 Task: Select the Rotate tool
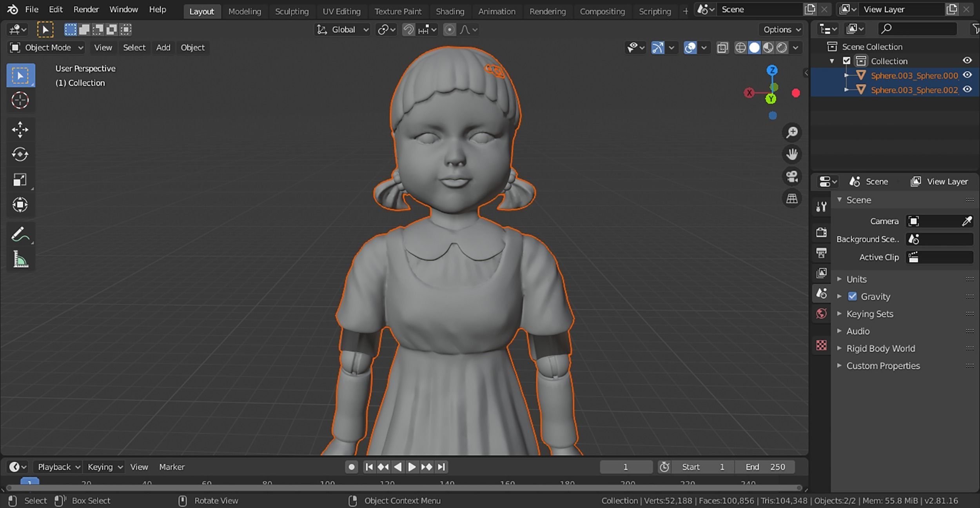coord(20,154)
